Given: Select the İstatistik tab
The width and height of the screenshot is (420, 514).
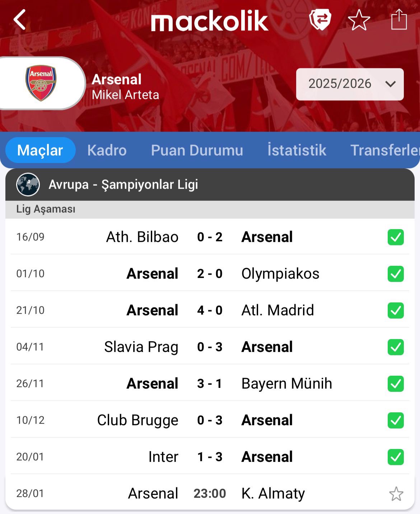Looking at the screenshot, I should click(297, 150).
